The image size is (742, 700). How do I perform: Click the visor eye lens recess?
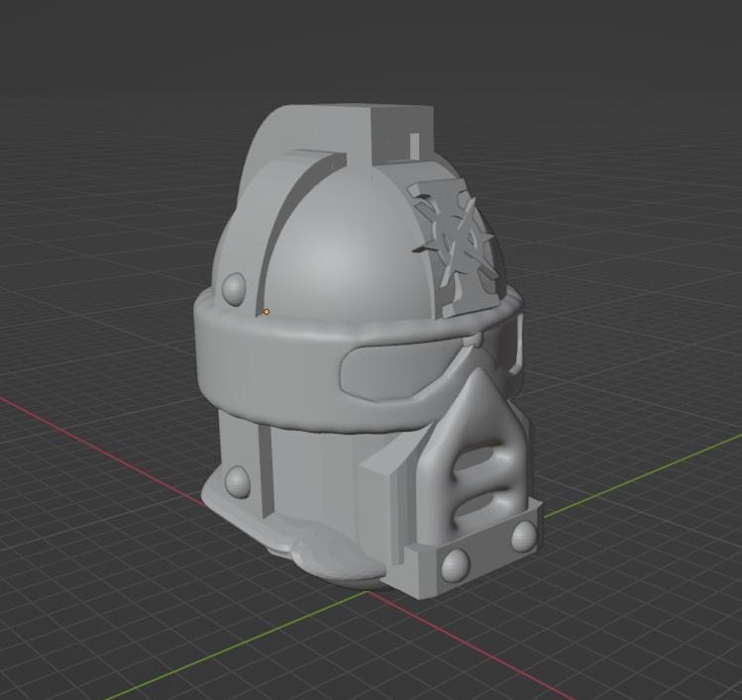400,371
